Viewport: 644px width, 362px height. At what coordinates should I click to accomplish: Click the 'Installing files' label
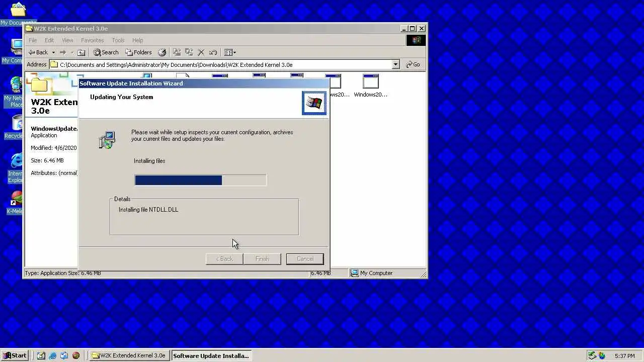tap(149, 161)
